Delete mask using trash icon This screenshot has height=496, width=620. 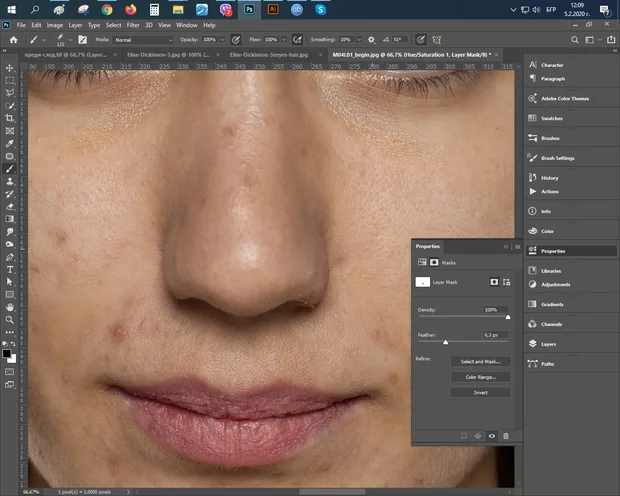(x=506, y=436)
